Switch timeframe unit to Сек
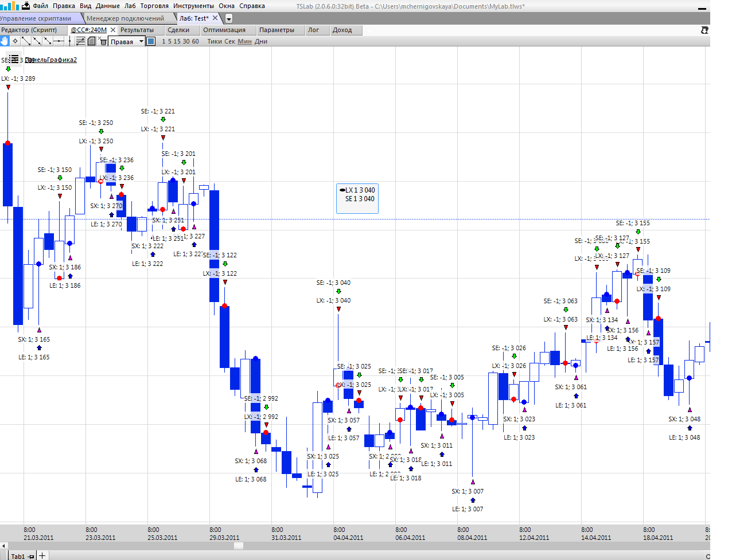The width and height of the screenshot is (732, 560). click(x=229, y=41)
